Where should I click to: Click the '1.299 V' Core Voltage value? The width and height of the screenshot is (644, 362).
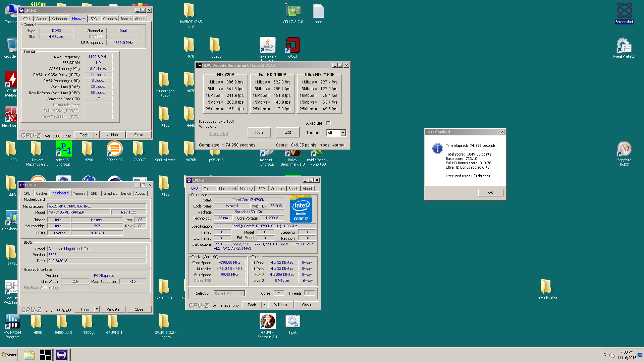272,218
